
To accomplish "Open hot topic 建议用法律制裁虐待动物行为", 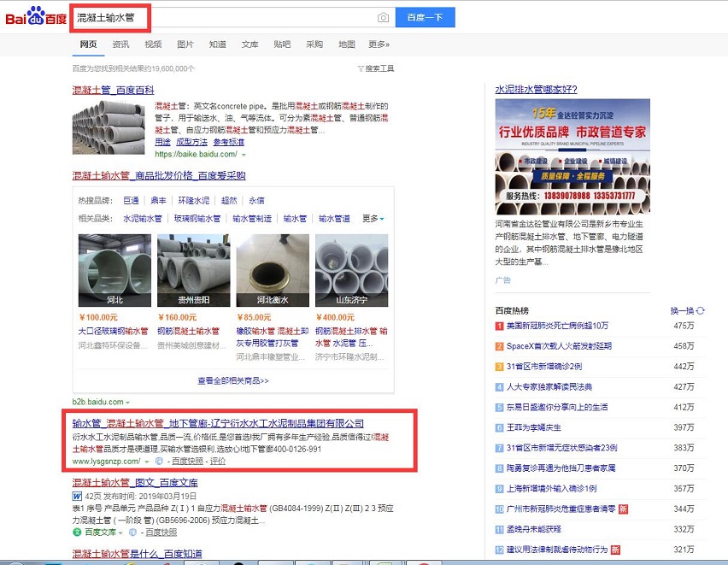I will tap(556, 550).
